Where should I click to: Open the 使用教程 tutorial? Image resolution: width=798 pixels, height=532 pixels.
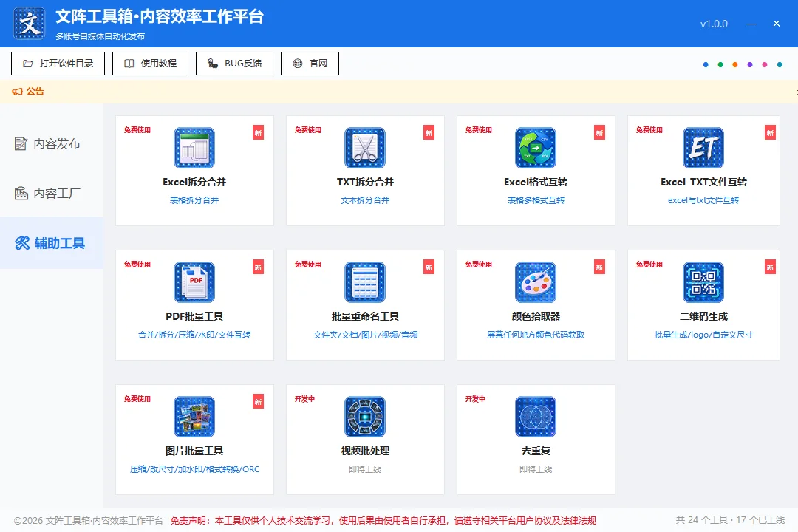[150, 64]
